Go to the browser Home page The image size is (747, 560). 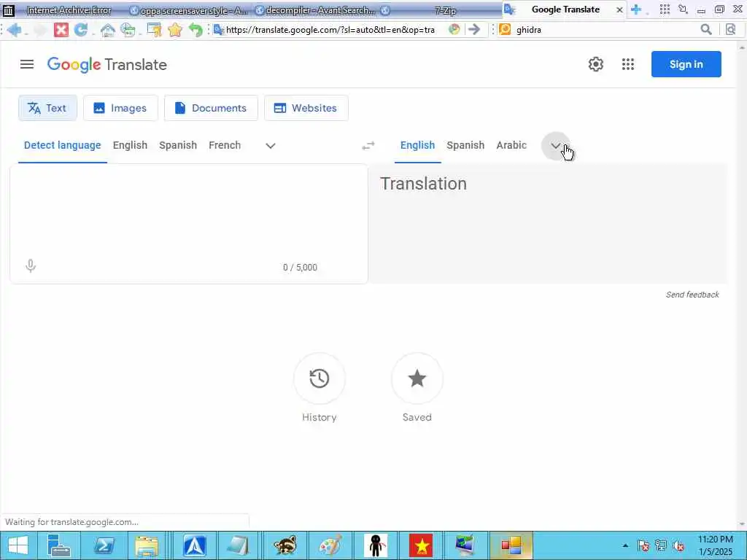108,31
